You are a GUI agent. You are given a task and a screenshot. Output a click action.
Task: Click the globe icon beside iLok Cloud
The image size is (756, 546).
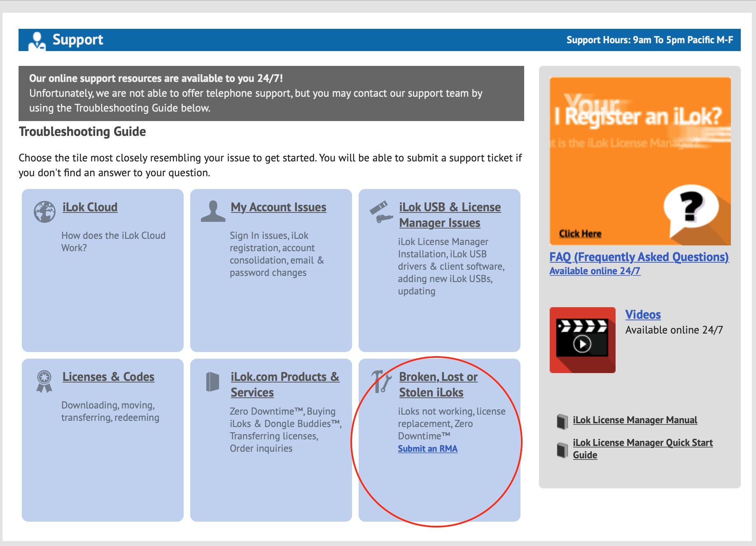(x=44, y=212)
